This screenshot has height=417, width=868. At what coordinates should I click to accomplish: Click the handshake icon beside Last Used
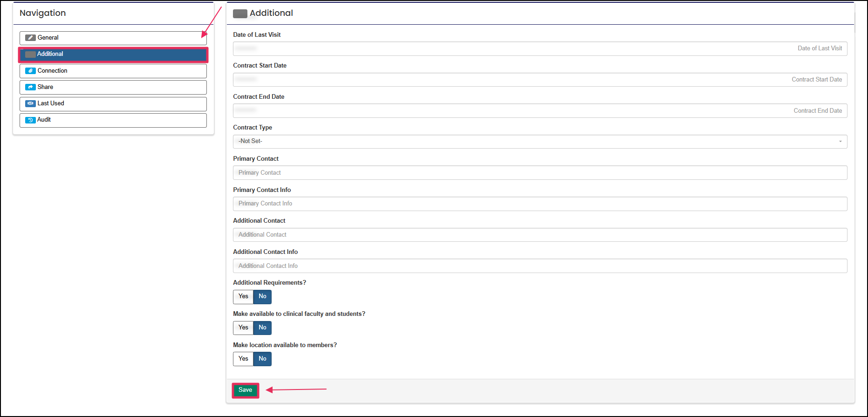click(x=30, y=103)
